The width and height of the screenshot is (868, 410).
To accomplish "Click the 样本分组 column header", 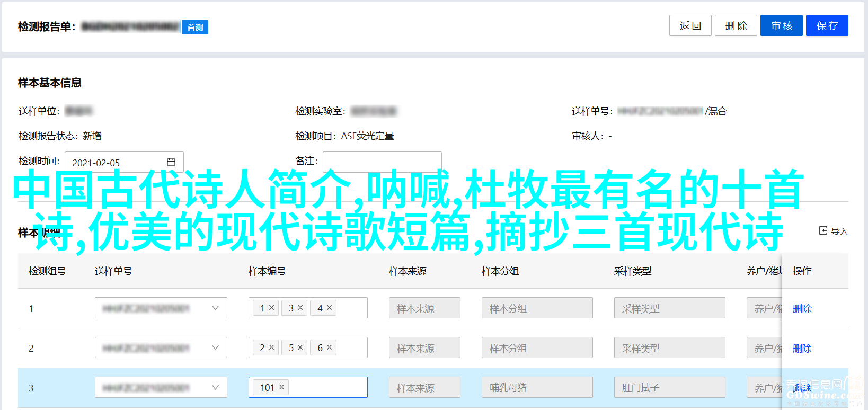I will 500,271.
